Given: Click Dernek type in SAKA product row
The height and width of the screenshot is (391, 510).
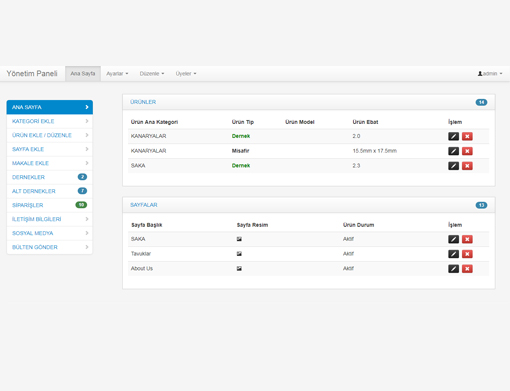Looking at the screenshot, I should click(241, 165).
